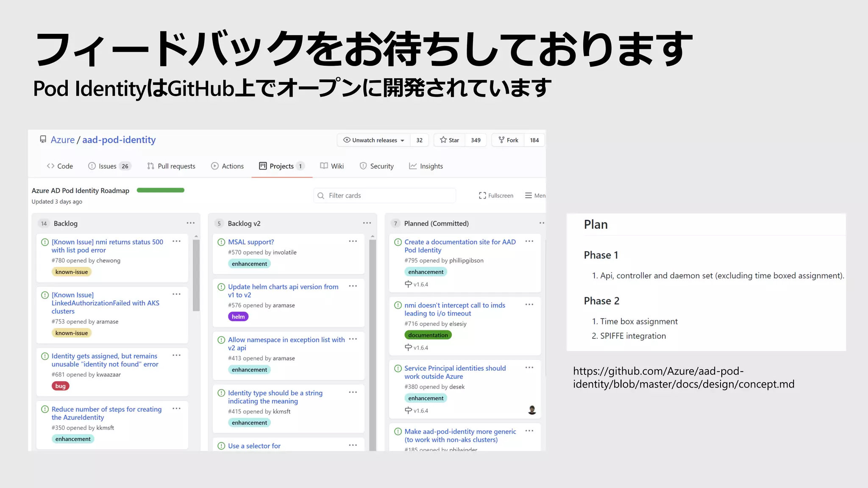Click the assignee avatar on issue #380

click(532, 410)
